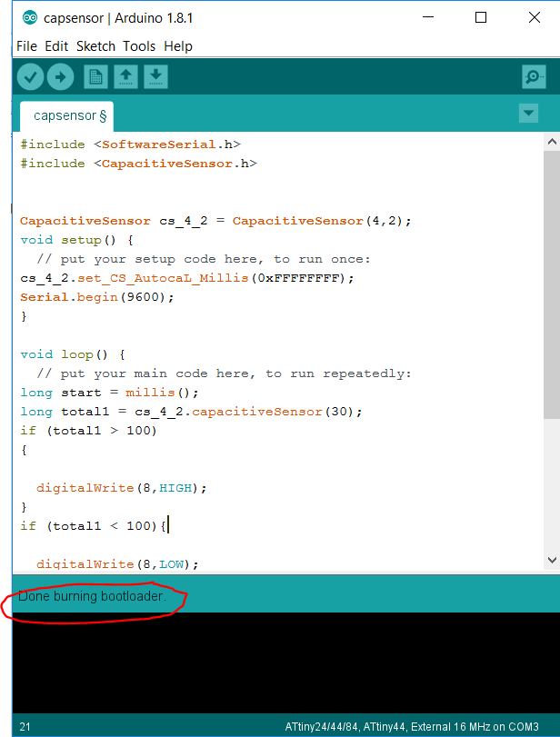560x737 pixels.
Task: Open the Tools menu
Action: (139, 46)
